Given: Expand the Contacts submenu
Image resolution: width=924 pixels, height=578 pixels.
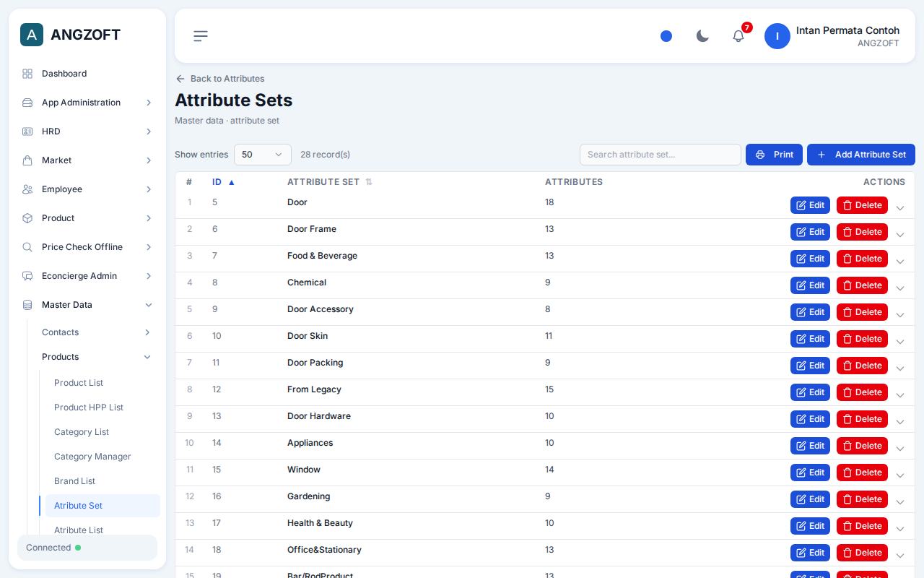Looking at the screenshot, I should [97, 332].
